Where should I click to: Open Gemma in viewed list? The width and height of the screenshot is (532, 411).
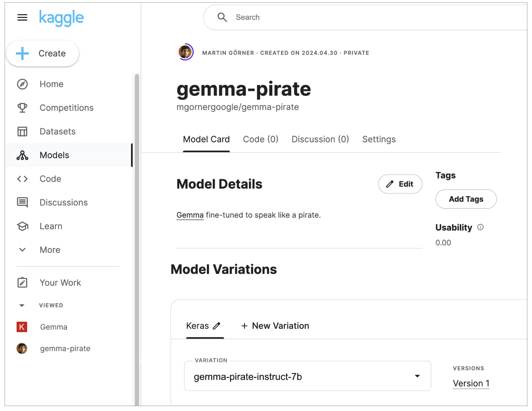(54, 327)
